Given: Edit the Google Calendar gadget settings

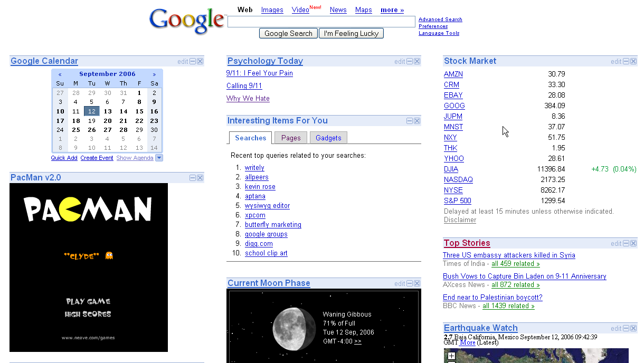Looking at the screenshot, I should click(x=183, y=62).
